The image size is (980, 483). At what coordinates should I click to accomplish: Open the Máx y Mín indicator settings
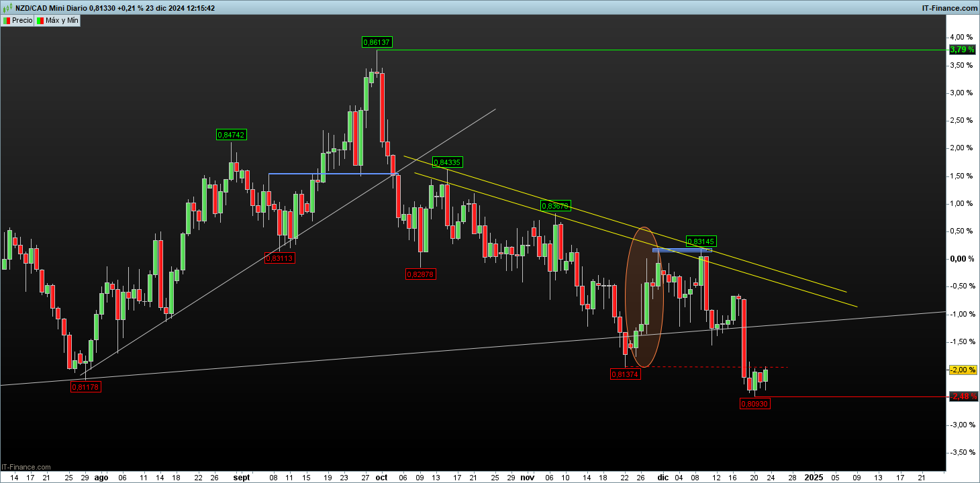[58, 21]
